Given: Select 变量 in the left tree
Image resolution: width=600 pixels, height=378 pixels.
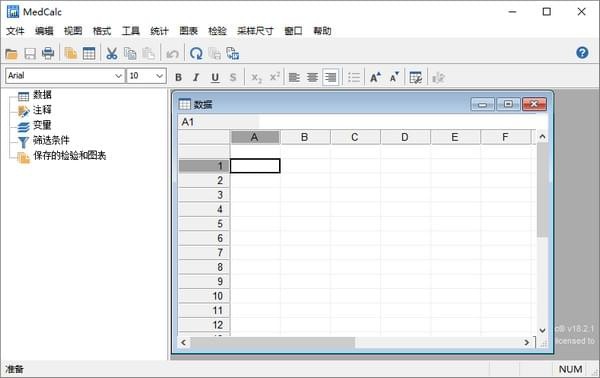Looking at the screenshot, I should click(42, 125).
